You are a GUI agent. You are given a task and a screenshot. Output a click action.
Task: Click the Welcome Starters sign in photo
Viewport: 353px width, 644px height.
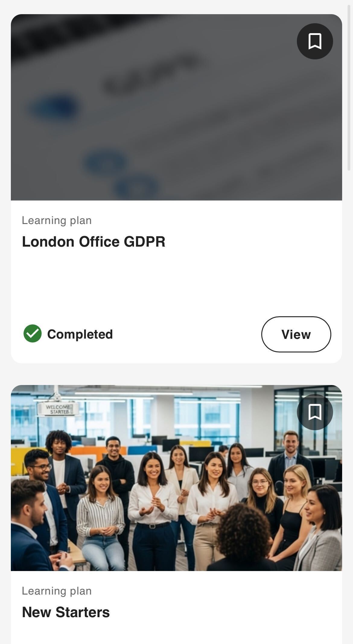click(x=58, y=409)
